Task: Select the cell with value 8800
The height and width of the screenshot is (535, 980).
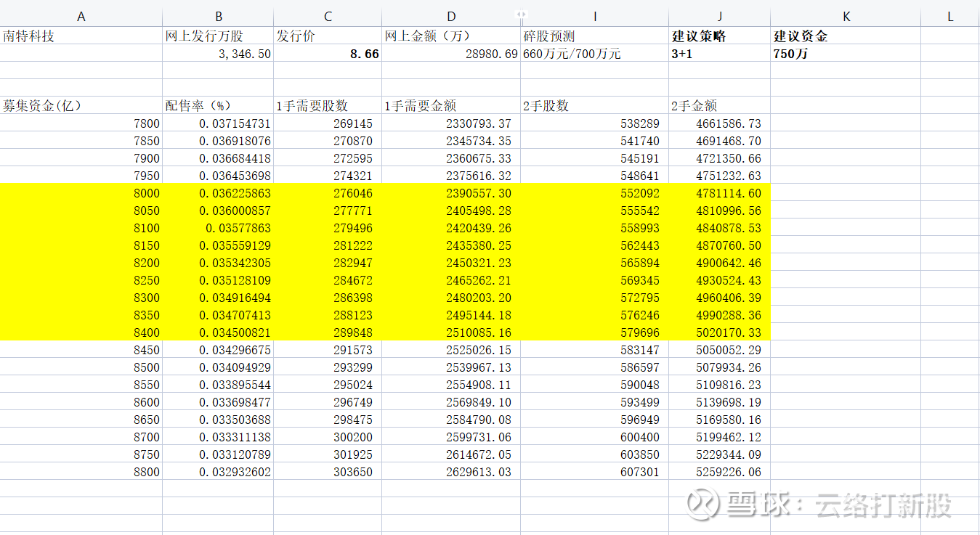Action: (81, 472)
